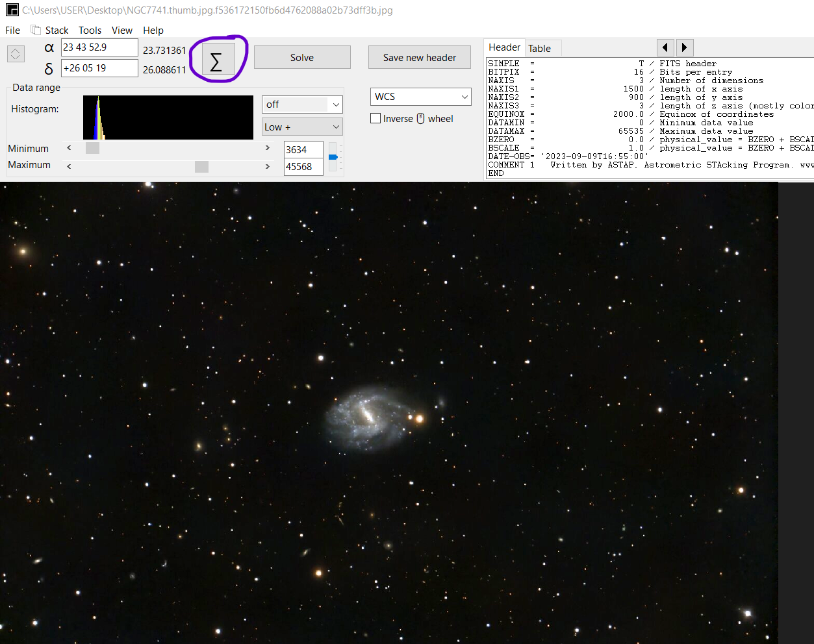Click the right ascension input field

pyautogui.click(x=99, y=47)
